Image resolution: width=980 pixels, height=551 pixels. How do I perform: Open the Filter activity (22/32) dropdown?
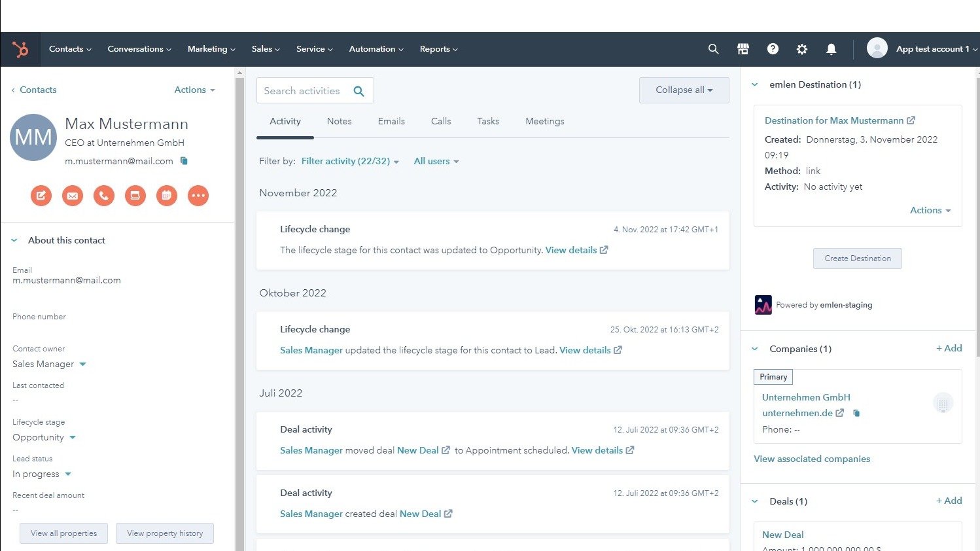350,161
